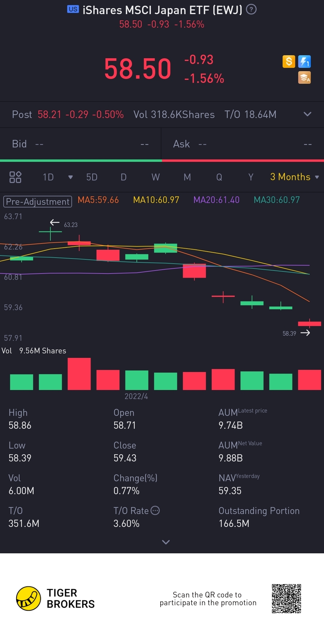This screenshot has height=644, width=324.
Task: Expand more stats with bottom chevron
Action: (x=166, y=542)
